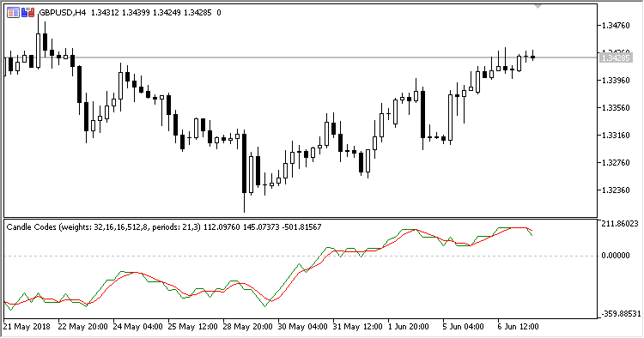Select the Candle Codes indicator label

[x=103, y=226]
